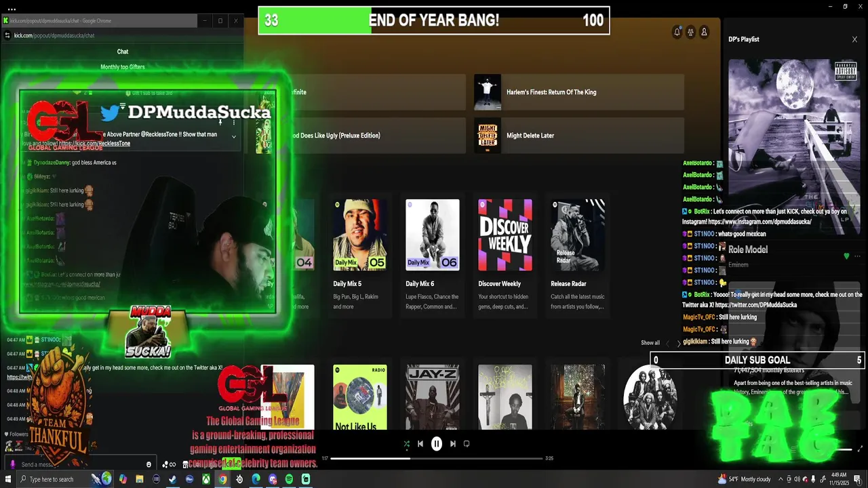This screenshot has width=868, height=488.
Task: Select the Chat tab in Kick popout
Action: coord(123,52)
